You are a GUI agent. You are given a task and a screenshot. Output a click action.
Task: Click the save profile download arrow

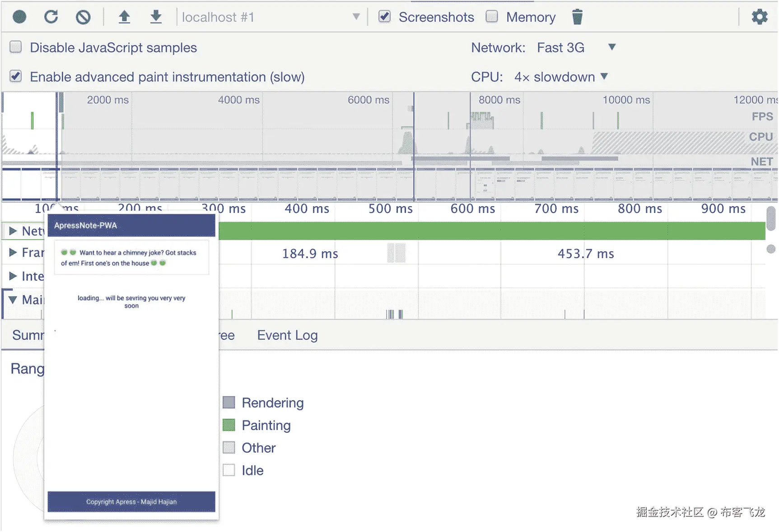point(156,17)
